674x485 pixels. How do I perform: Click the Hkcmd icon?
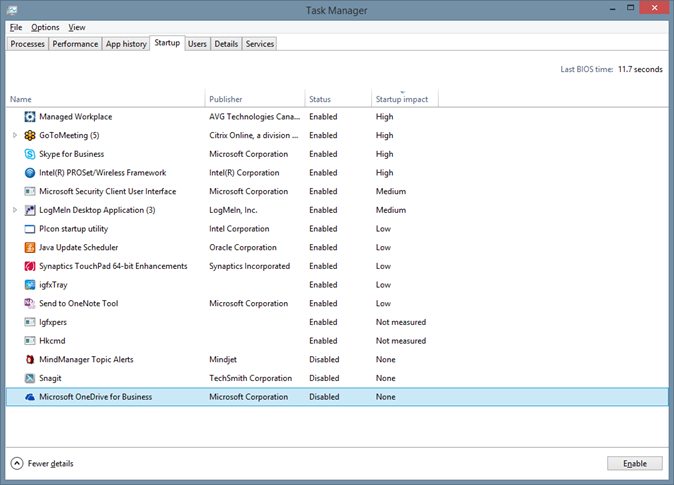click(x=30, y=341)
